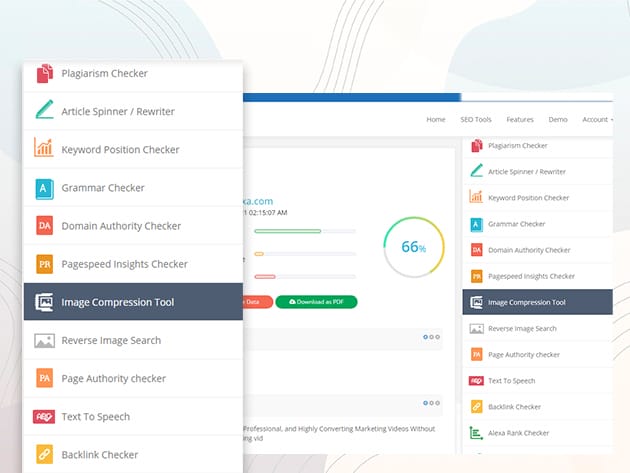
Task: Select the large Keyword Position Checker chart icon
Action: point(44,149)
